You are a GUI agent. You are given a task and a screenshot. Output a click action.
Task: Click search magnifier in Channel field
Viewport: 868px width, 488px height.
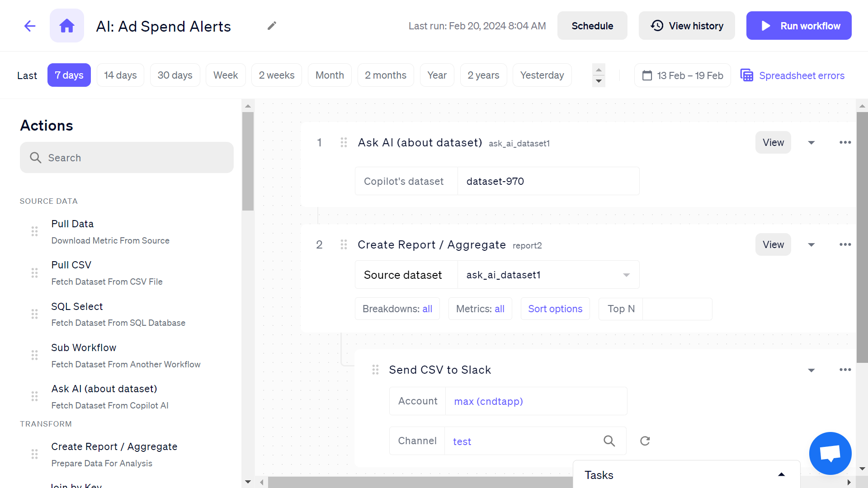pyautogui.click(x=609, y=441)
